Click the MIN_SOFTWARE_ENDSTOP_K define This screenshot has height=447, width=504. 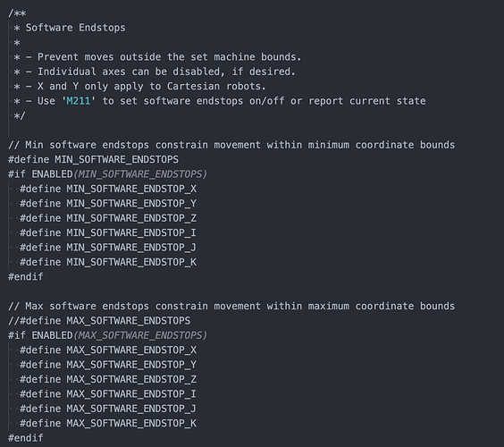pyautogui.click(x=108, y=262)
